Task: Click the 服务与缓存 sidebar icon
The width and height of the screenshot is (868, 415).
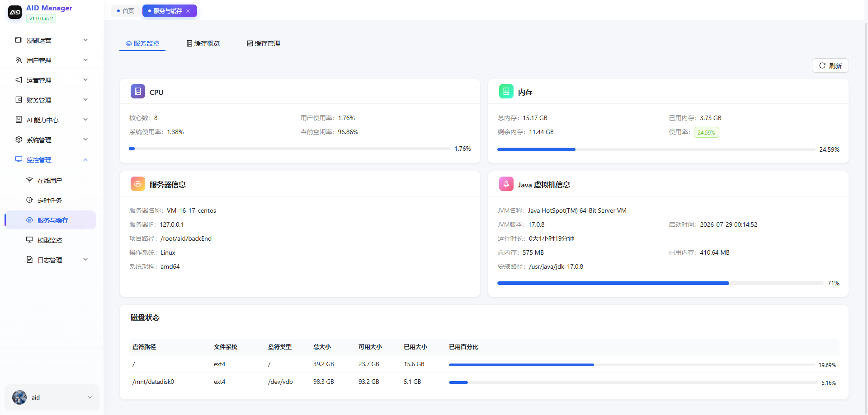Action: [29, 220]
